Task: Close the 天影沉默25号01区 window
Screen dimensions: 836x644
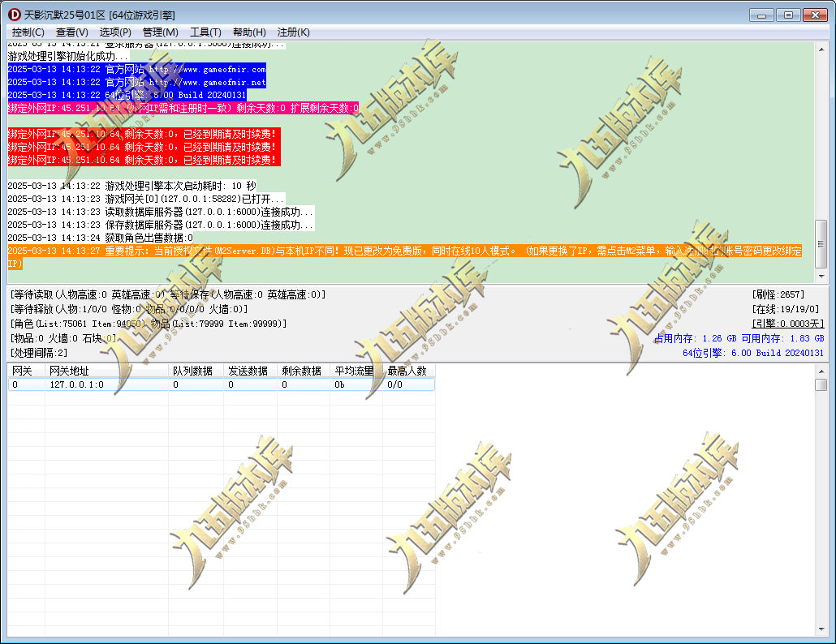Action: tap(815, 15)
